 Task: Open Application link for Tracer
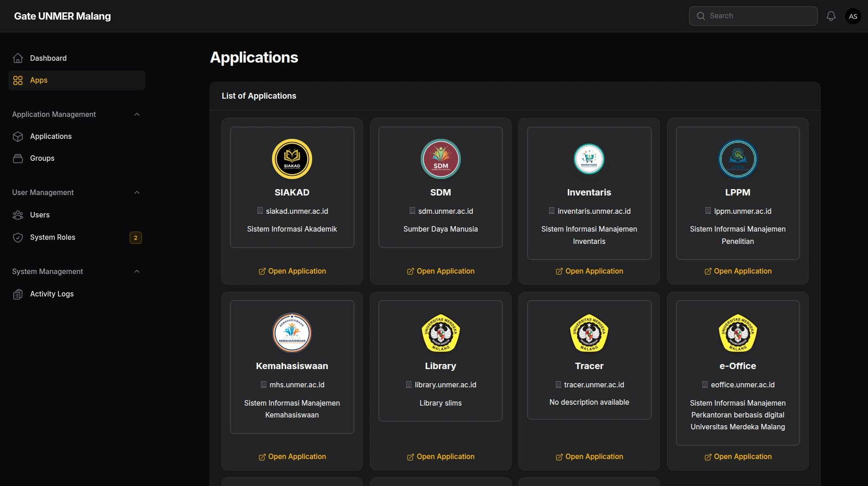[x=589, y=457]
